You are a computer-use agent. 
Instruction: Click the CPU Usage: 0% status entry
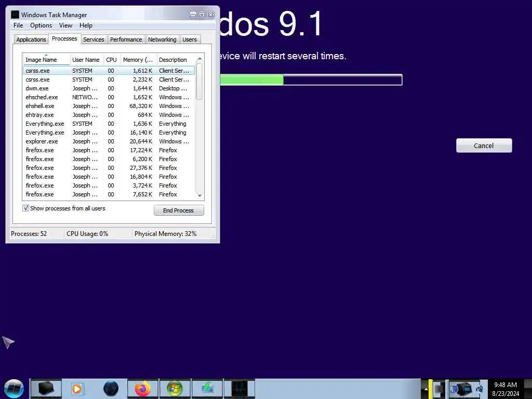pos(87,233)
